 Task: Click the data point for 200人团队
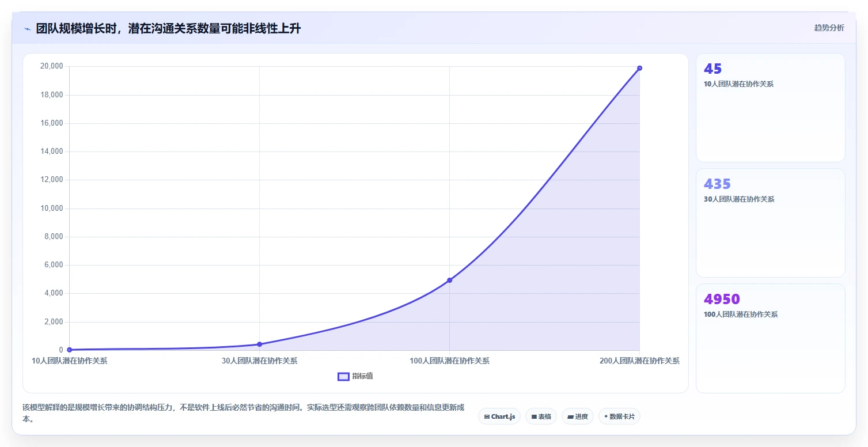pos(639,68)
